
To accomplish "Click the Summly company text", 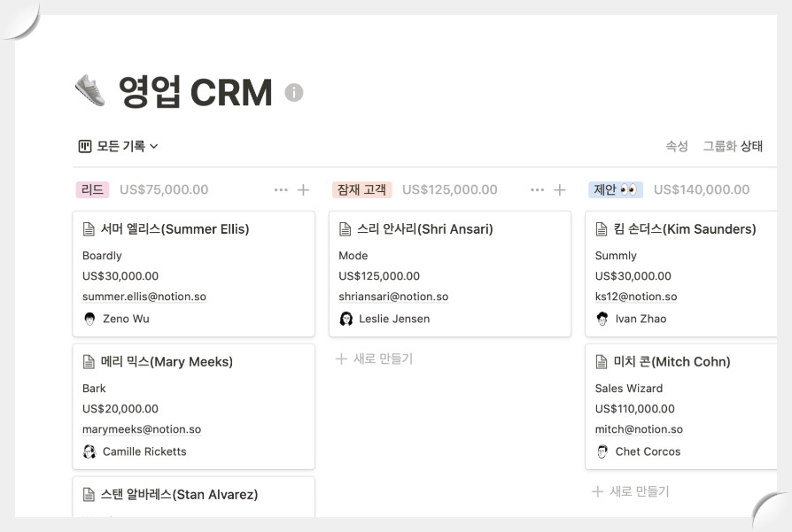I will click(x=616, y=256).
